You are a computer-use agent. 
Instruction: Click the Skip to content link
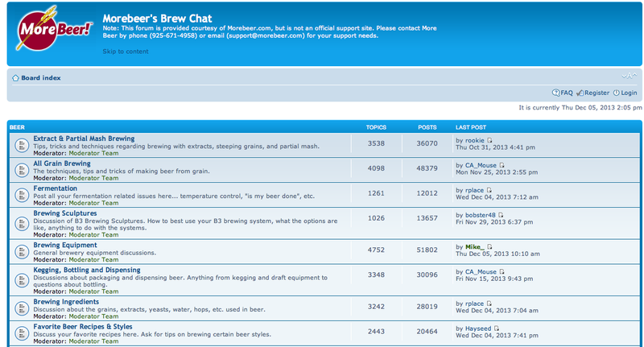click(x=126, y=52)
